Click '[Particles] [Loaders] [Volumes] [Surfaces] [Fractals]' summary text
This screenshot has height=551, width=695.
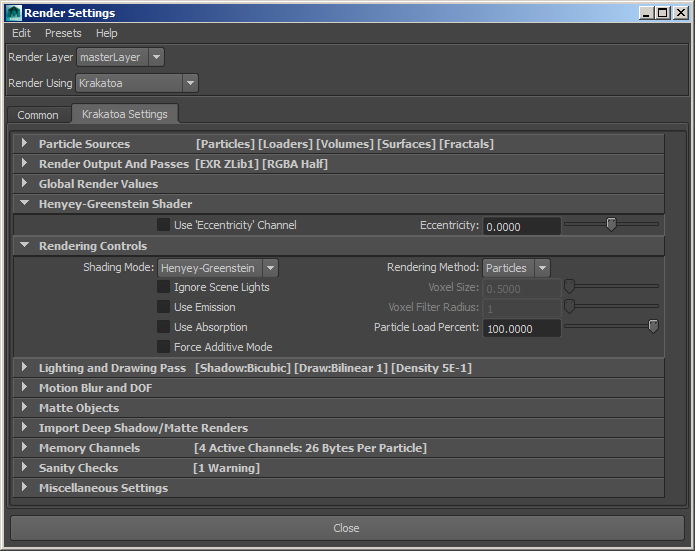pos(345,145)
